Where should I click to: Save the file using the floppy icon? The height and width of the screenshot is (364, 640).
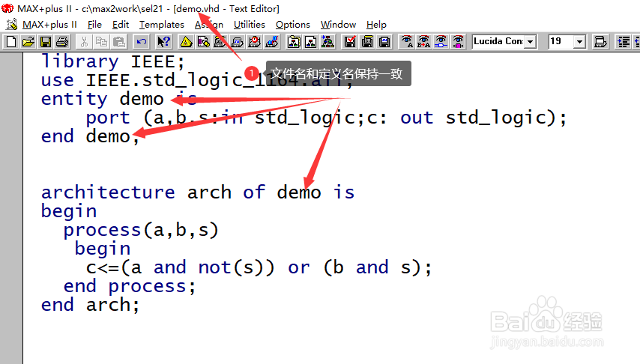[45, 42]
